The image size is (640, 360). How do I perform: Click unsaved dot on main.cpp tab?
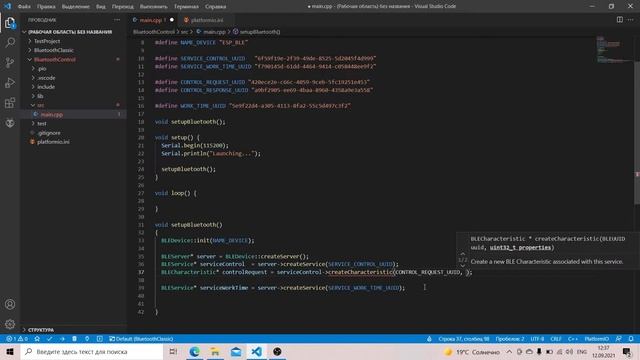[172, 20]
